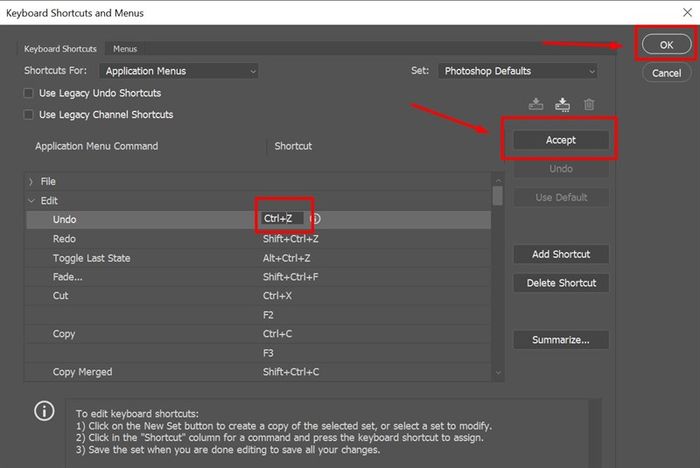The height and width of the screenshot is (468, 700).
Task: Click the scrollbar up arrow in list
Action: tap(498, 180)
